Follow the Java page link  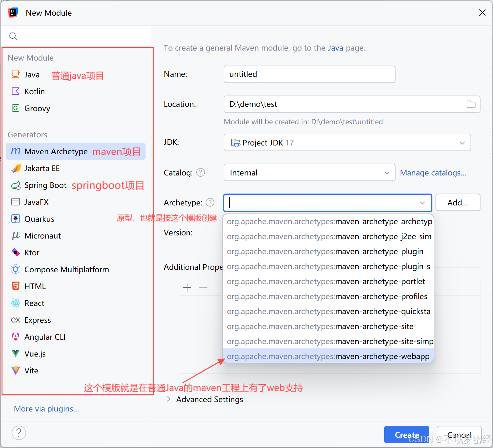pyautogui.click(x=336, y=48)
